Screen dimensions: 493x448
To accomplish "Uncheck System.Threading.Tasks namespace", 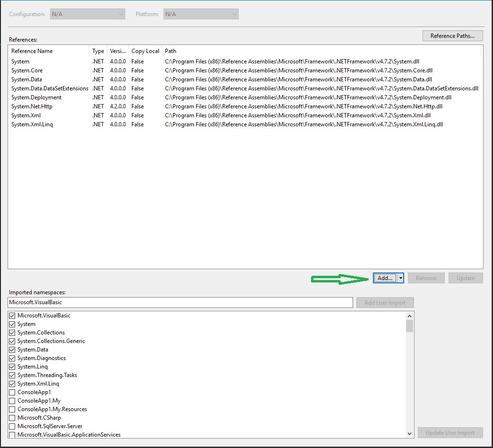I will [12, 375].
